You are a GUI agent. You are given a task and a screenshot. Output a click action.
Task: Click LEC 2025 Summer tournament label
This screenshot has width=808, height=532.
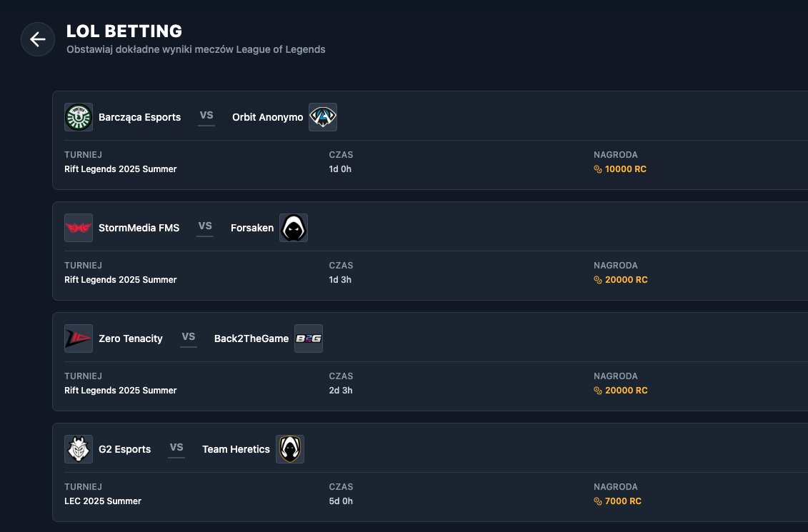point(103,501)
